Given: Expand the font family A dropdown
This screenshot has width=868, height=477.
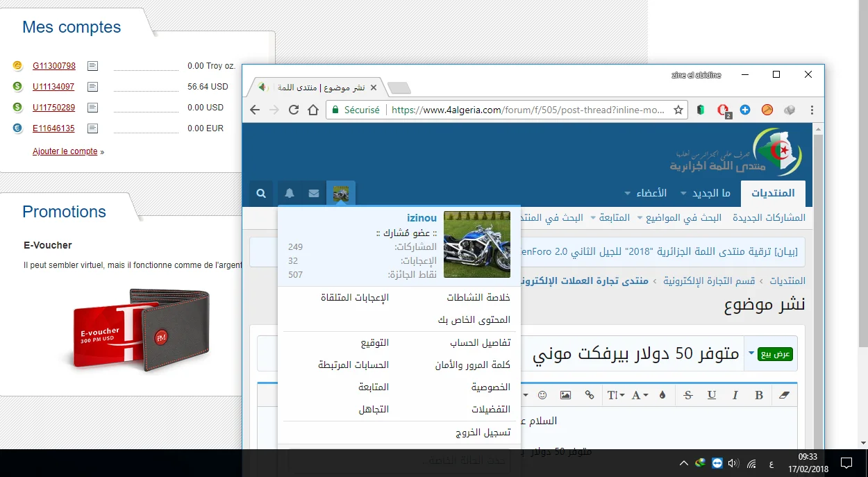Looking at the screenshot, I should click(639, 395).
